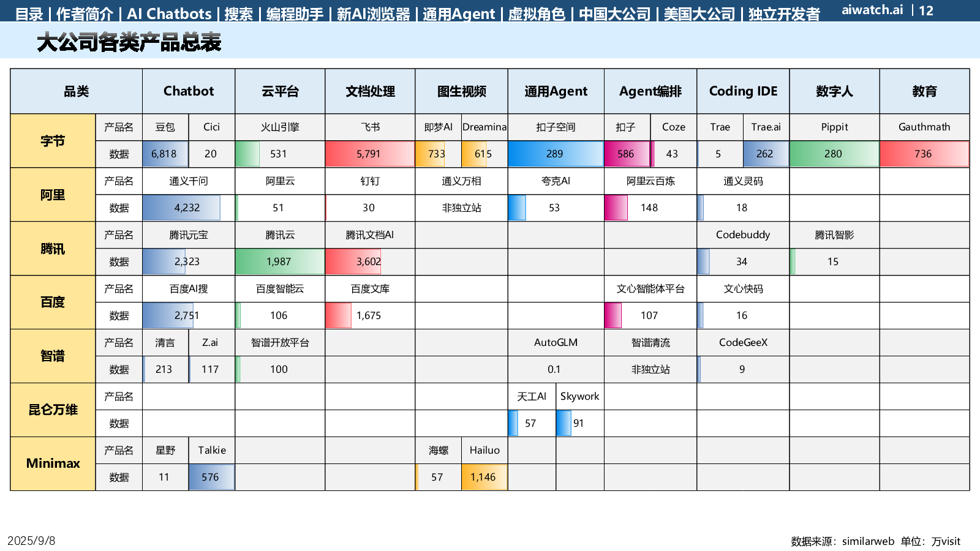Click the 文档处理 column header

pos(370,91)
